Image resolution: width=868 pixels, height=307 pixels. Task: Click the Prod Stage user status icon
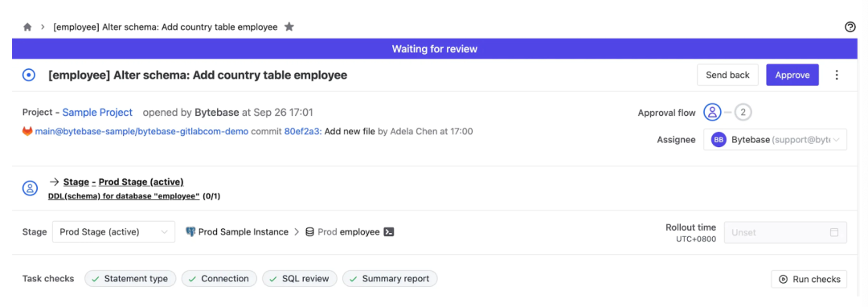[30, 188]
